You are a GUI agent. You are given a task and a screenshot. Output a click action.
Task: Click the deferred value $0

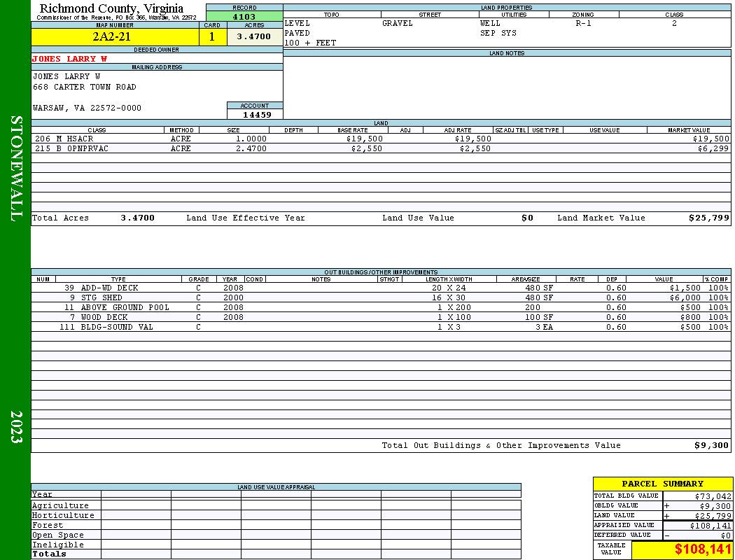726,535
